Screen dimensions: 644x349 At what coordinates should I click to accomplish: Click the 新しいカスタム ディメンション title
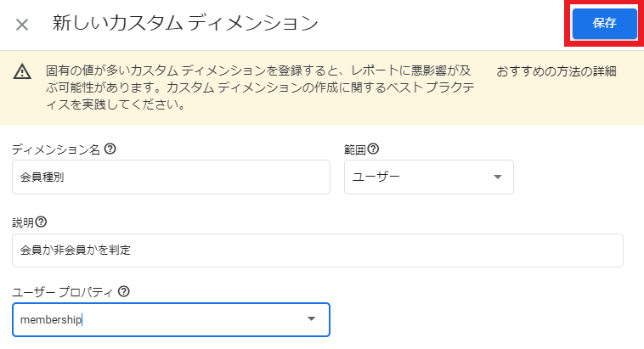coord(185,24)
